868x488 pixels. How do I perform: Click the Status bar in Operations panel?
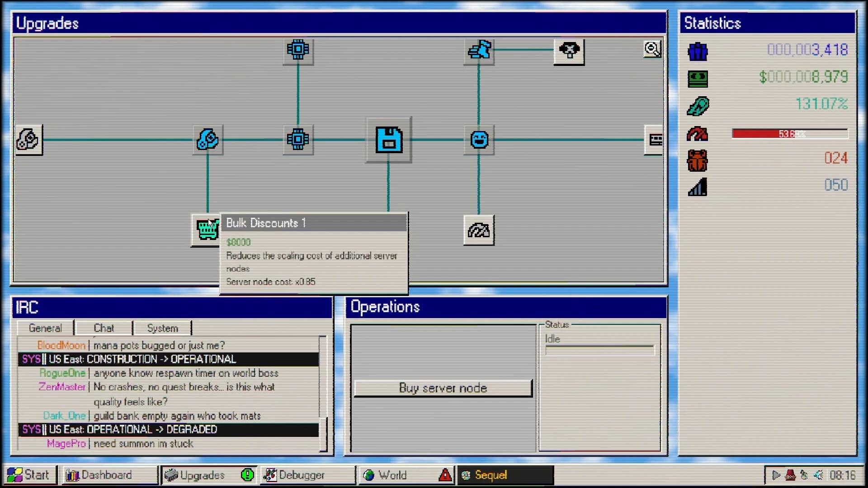pos(600,349)
